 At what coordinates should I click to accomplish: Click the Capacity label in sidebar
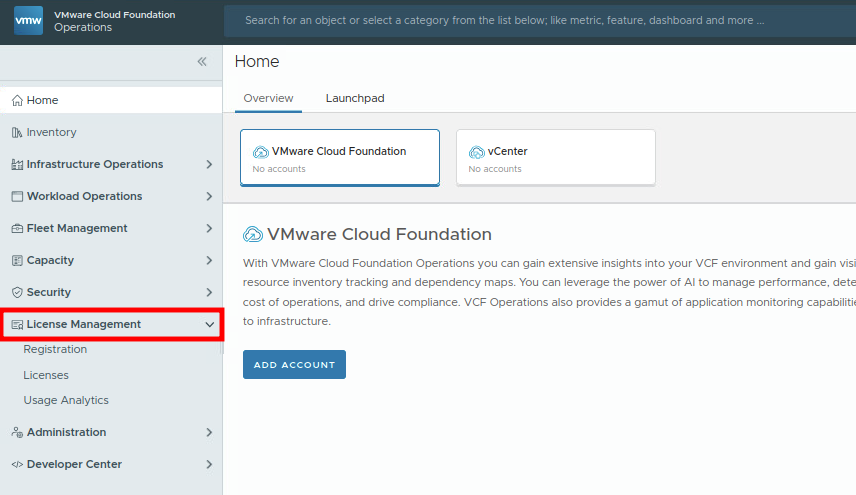(x=50, y=260)
